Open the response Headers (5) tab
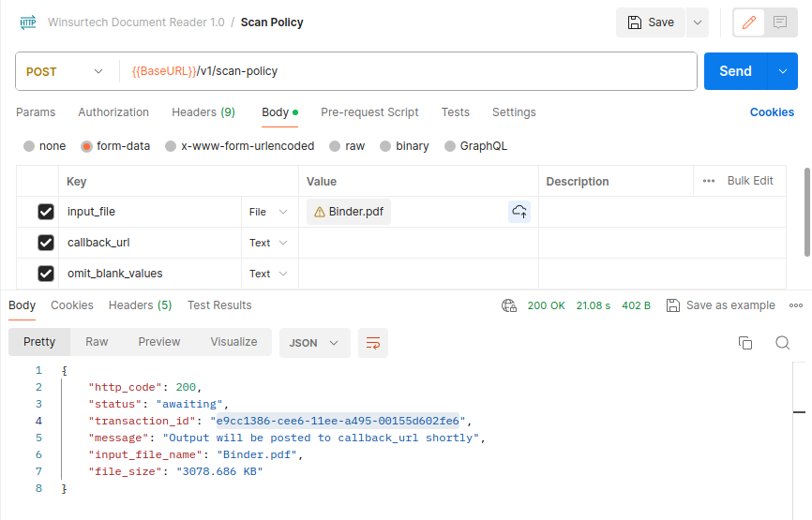This screenshot has height=520, width=812. point(140,305)
